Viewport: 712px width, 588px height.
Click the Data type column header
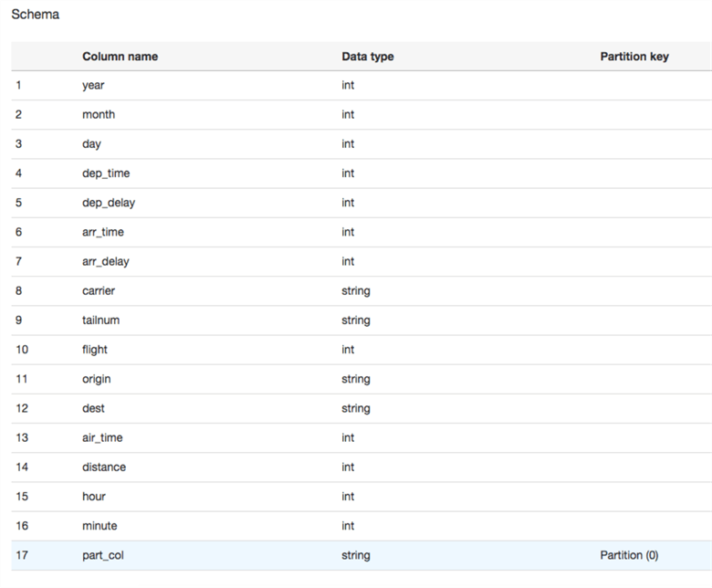pos(368,57)
